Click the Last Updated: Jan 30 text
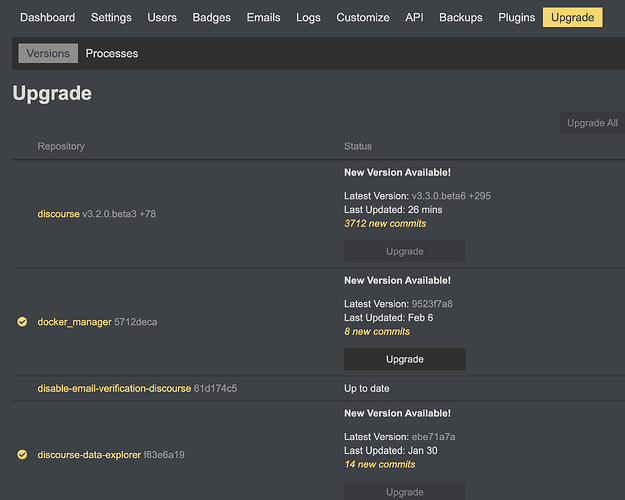Image resolution: width=625 pixels, height=500 pixels. pos(391,450)
